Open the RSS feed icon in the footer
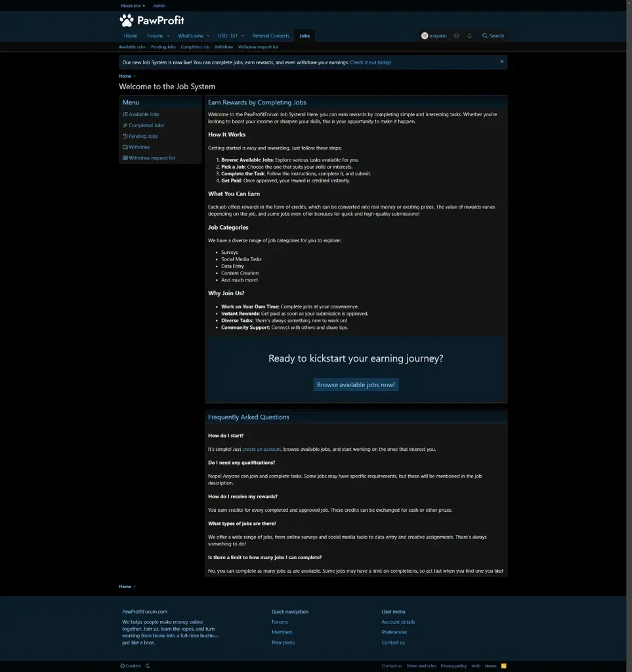 (x=503, y=666)
